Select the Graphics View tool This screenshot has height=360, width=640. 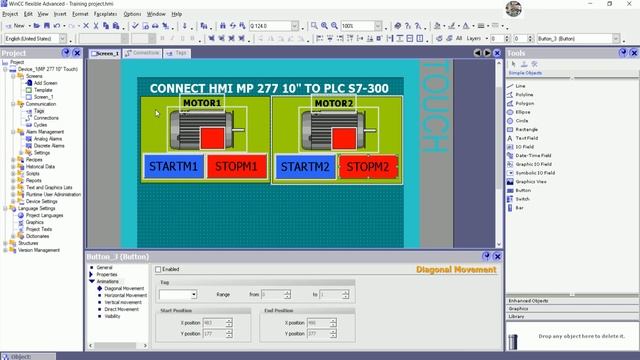[x=531, y=182]
